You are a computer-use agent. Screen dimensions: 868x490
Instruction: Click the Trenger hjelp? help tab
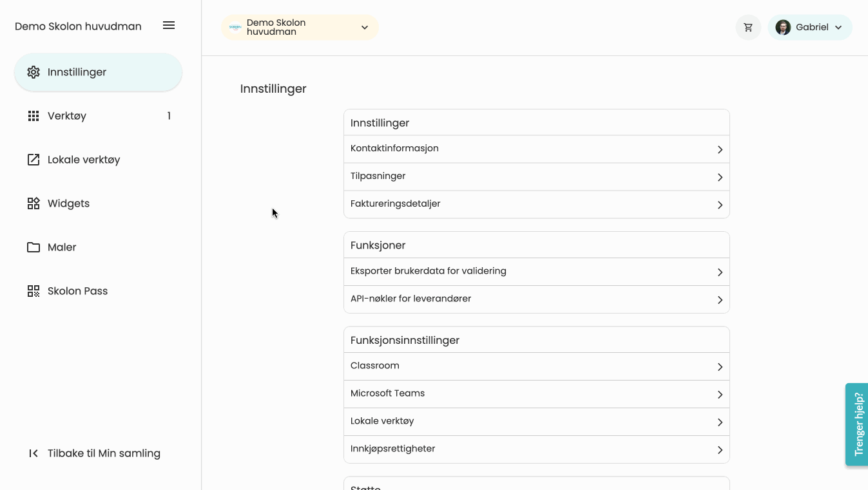click(858, 424)
